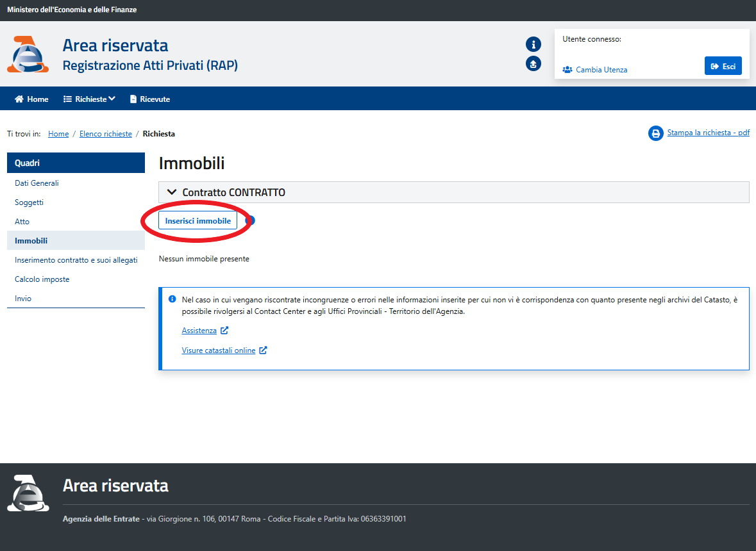Click the text 'Nessun immobile presente'
Image resolution: width=756 pixels, height=551 pixels.
[204, 259]
